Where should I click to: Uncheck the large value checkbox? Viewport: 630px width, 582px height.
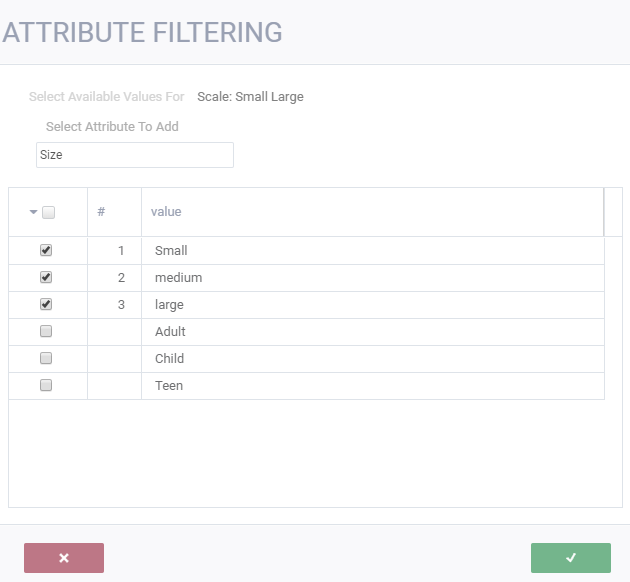[46, 305]
